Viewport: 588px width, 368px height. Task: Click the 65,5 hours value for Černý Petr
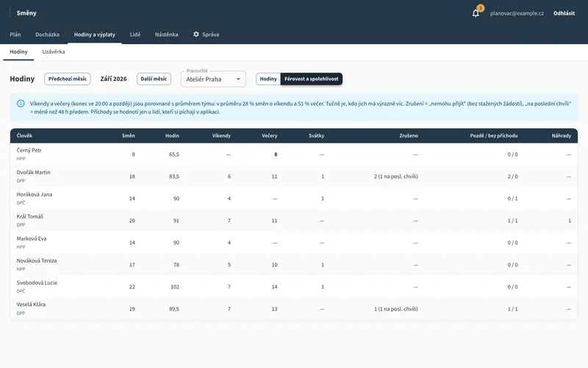click(x=174, y=155)
